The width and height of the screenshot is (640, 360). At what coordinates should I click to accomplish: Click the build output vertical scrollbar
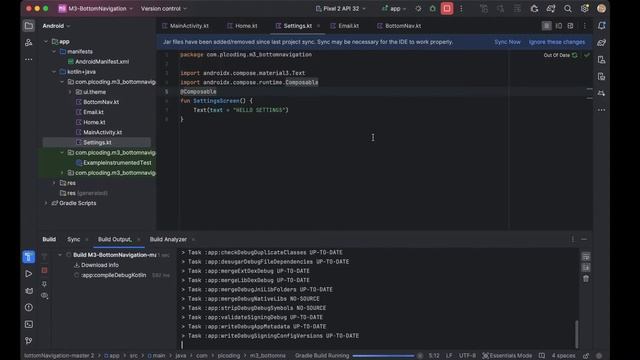[576, 334]
